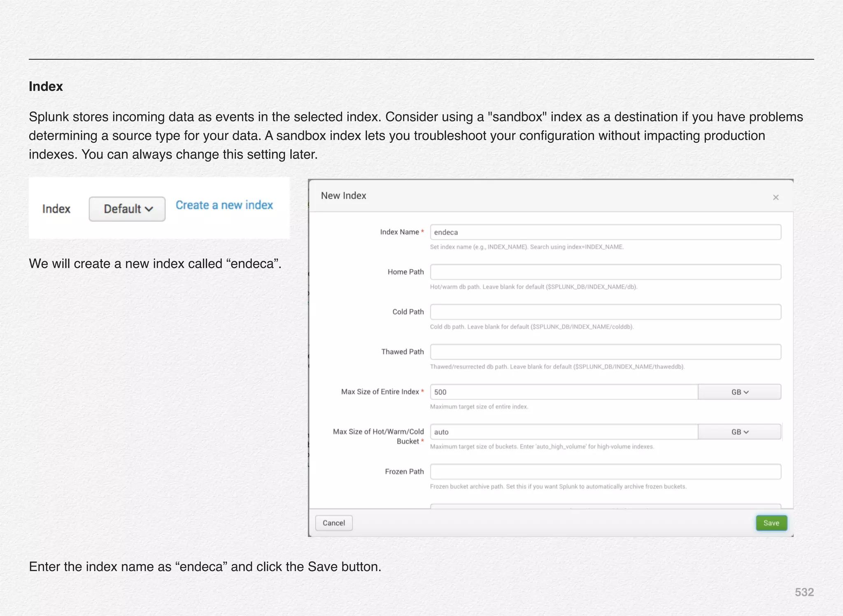Select the page number 532
Image resolution: width=843 pixels, height=616 pixels.
pyautogui.click(x=804, y=592)
